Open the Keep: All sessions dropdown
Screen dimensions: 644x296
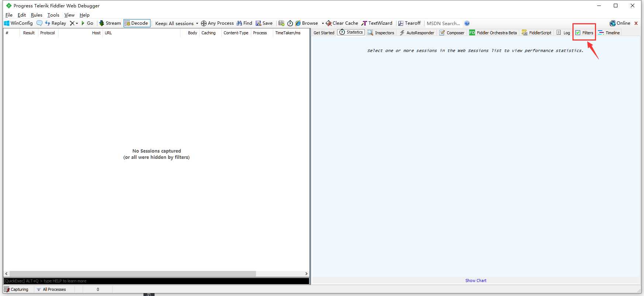tap(177, 23)
